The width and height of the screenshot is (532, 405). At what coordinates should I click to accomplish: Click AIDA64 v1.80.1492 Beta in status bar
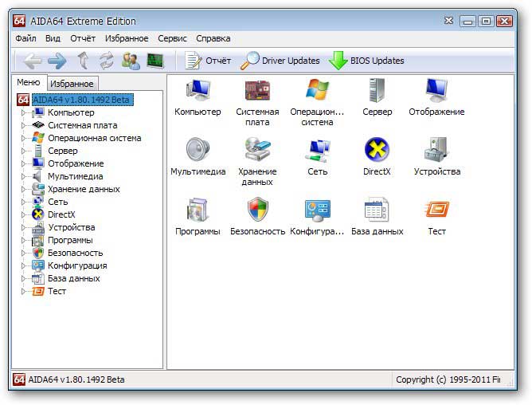76,379
